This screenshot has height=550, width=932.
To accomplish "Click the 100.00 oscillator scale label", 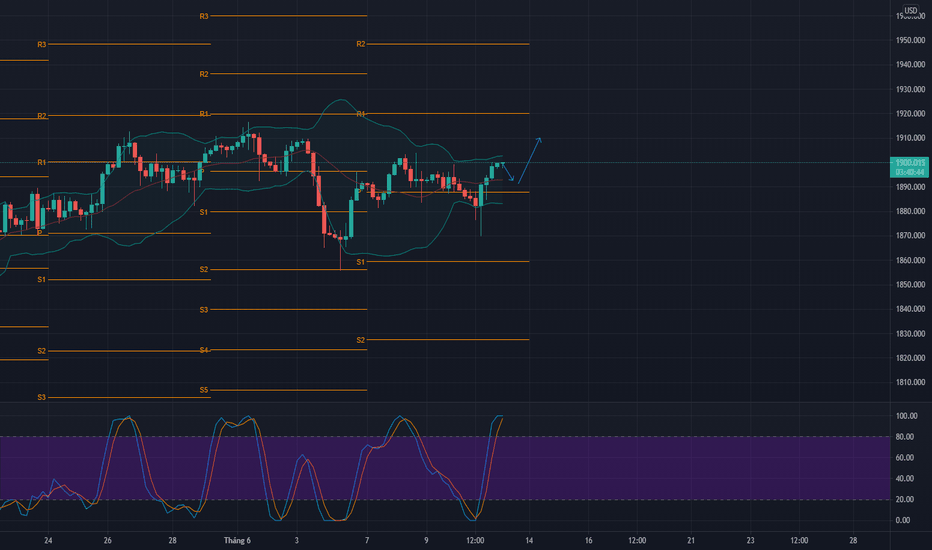I will point(906,416).
